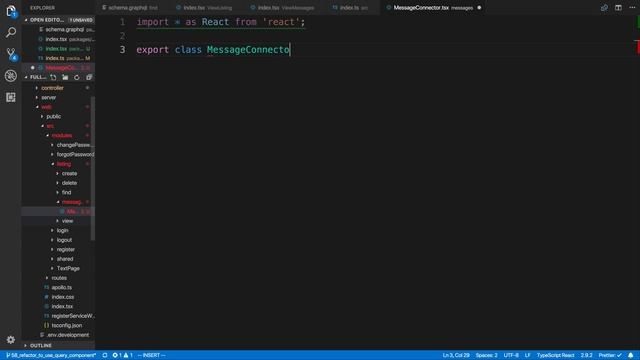Click the explorer sidebar vertical scrollbar
Image resolution: width=640 pixels, height=360 pixels.
[x=93, y=168]
